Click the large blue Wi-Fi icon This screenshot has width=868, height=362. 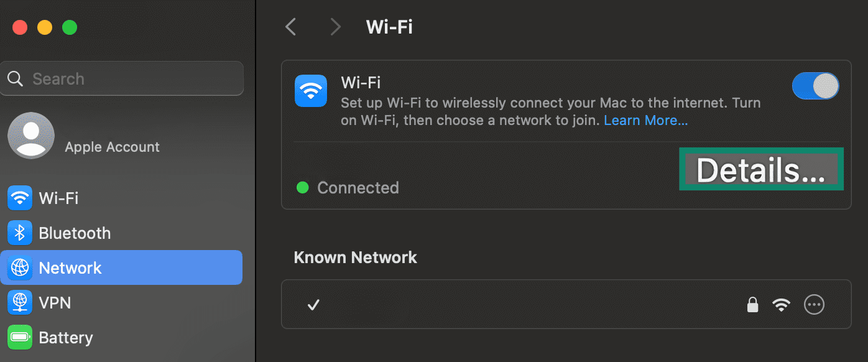point(311,90)
